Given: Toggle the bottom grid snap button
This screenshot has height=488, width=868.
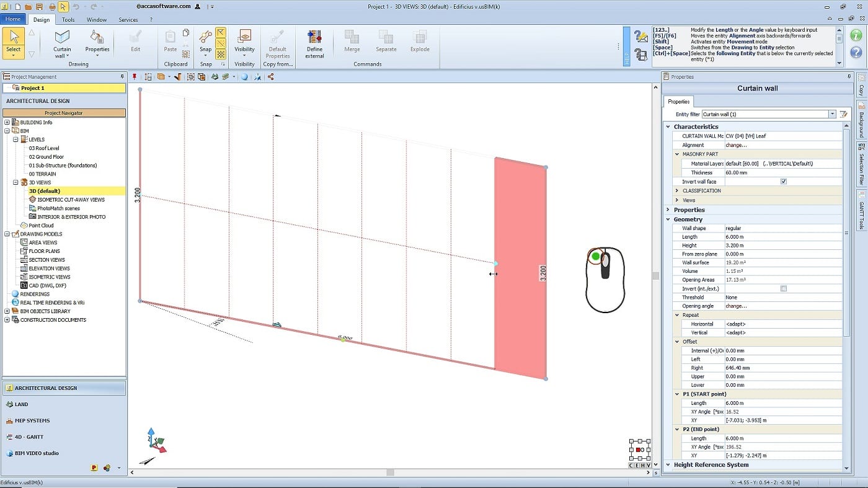Looking at the screenshot, I should [x=221, y=54].
